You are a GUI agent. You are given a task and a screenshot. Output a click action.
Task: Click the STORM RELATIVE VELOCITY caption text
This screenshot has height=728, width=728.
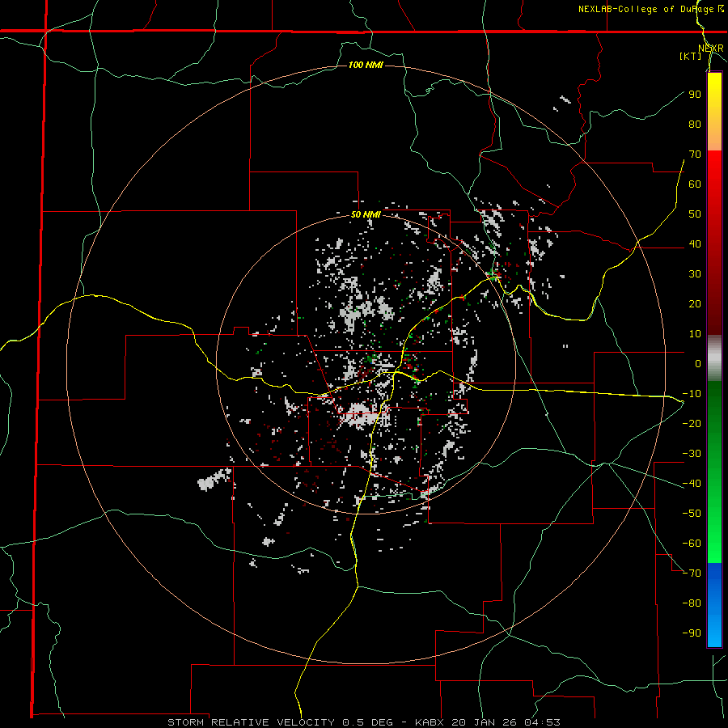(251, 722)
